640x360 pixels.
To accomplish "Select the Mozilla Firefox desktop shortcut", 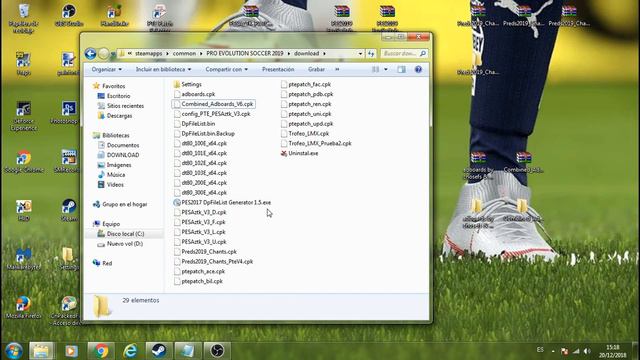I will click(x=24, y=307).
